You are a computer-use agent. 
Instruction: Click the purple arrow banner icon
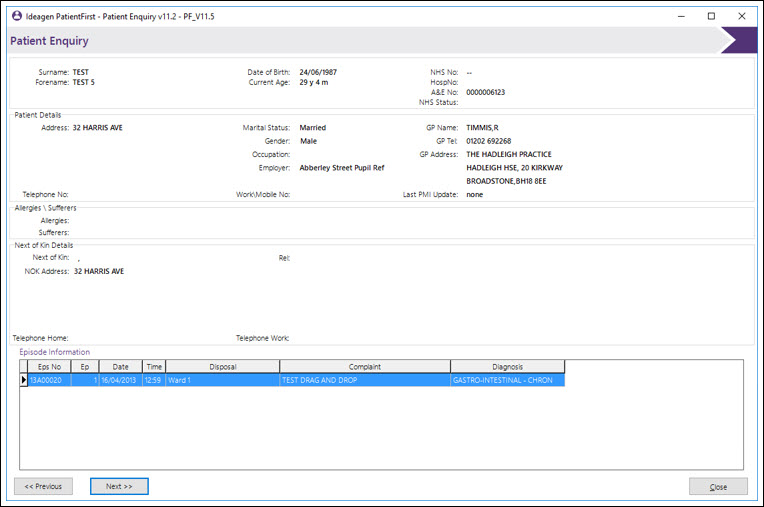739,40
